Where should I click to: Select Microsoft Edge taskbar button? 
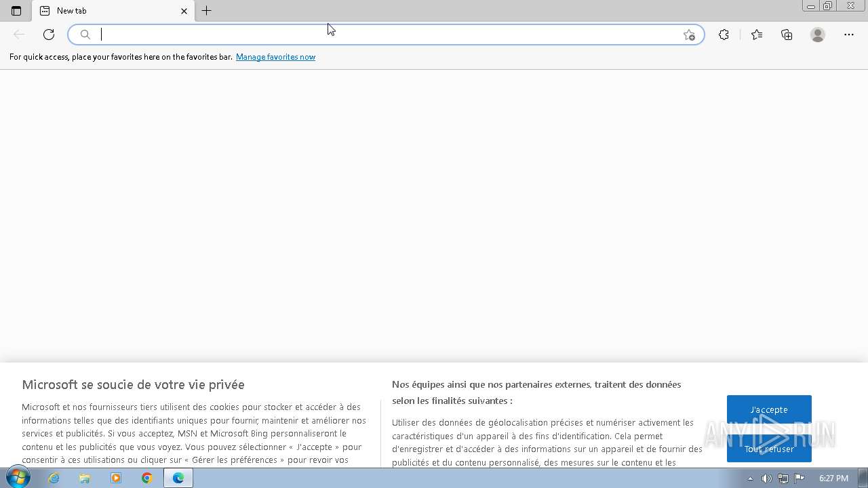pyautogui.click(x=178, y=478)
